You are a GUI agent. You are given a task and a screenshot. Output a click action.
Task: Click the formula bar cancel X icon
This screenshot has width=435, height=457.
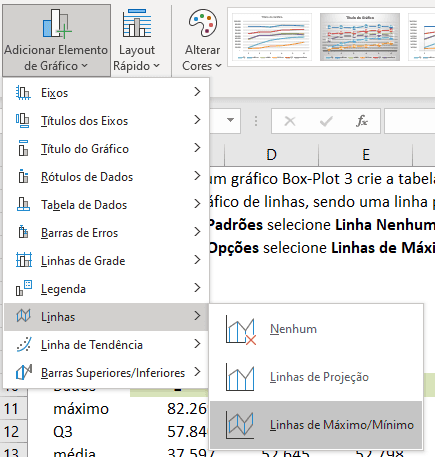[290, 121]
